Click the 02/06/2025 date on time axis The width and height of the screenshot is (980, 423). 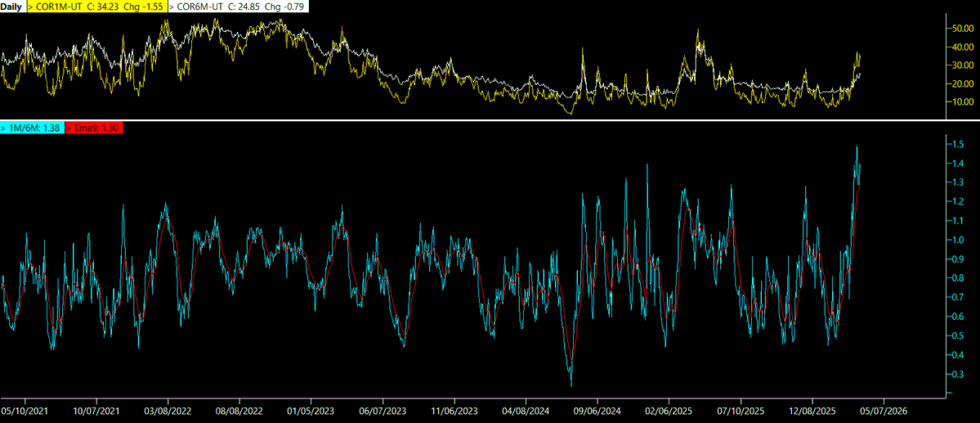[x=669, y=412]
